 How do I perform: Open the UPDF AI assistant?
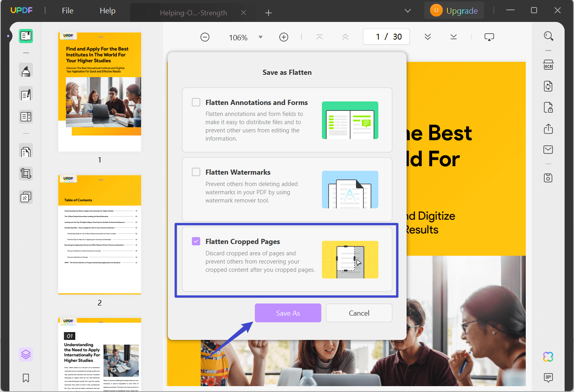[548, 356]
